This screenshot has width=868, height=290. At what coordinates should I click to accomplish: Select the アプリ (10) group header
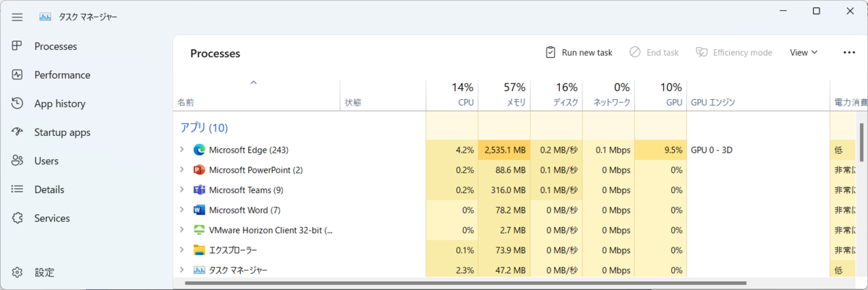[204, 128]
